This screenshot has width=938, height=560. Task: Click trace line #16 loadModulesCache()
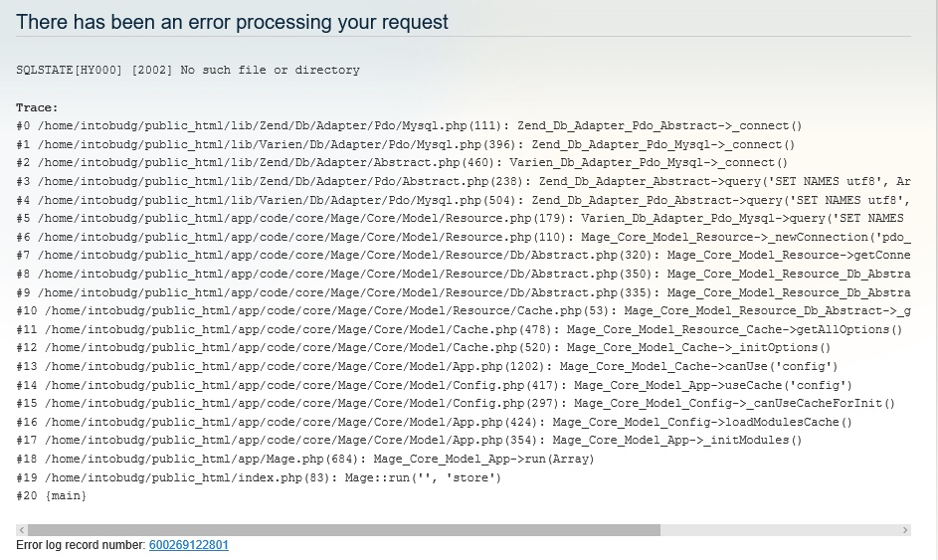[434, 422]
